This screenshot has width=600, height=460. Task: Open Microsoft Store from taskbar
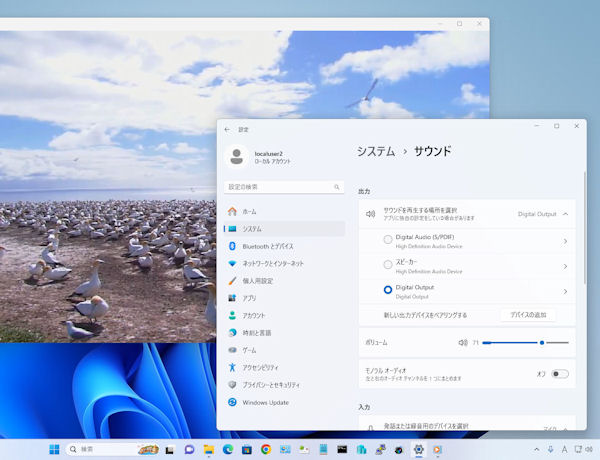click(x=247, y=449)
